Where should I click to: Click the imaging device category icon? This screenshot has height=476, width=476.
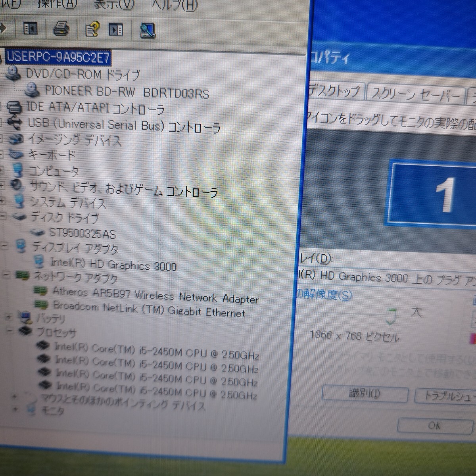16,139
